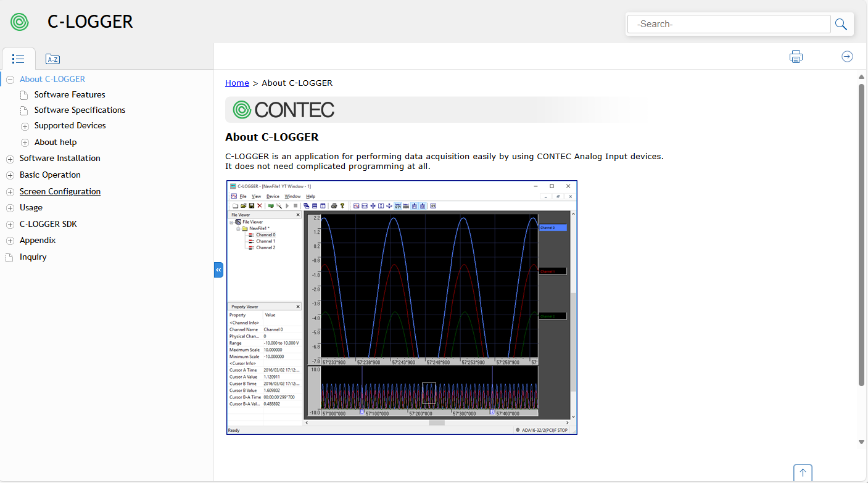Switch to table of contents tab
The height and width of the screenshot is (483, 868).
(x=18, y=59)
